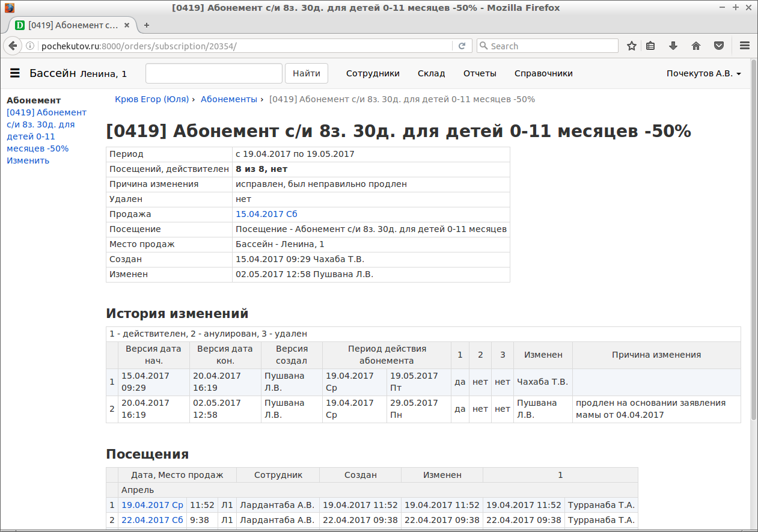Click the text исправлен, был неправильно продлен

point(321,184)
